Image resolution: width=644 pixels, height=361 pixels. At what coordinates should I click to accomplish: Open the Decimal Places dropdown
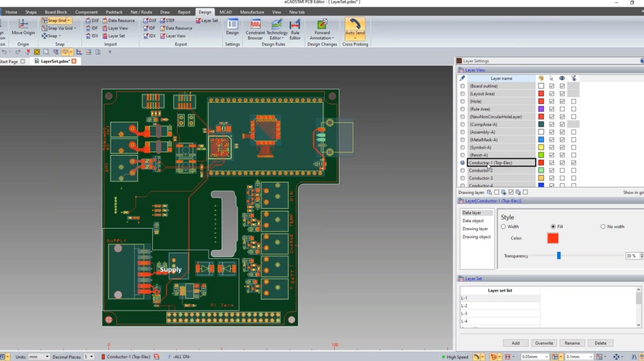[89, 357]
